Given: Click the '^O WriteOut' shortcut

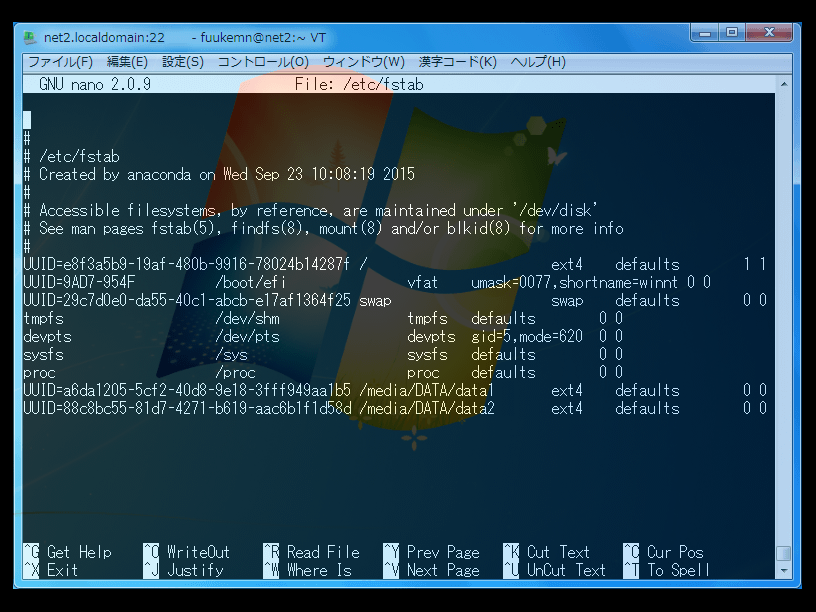Looking at the screenshot, I should coord(187,552).
